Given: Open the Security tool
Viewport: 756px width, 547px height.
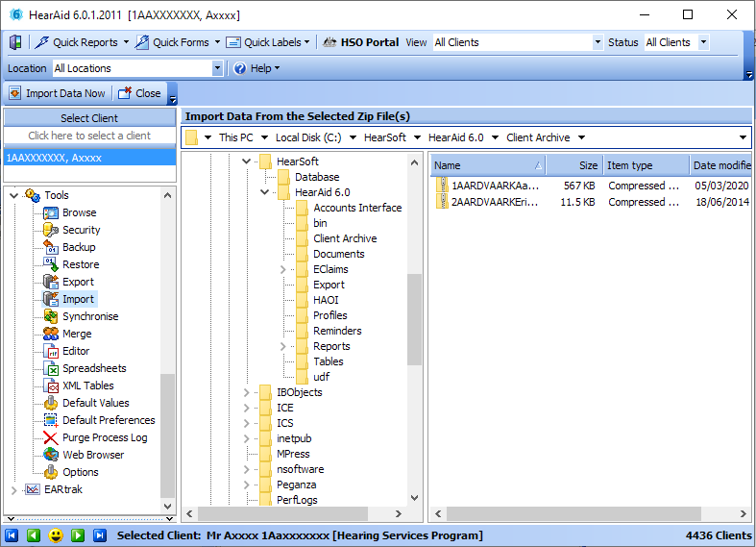Looking at the screenshot, I should (x=81, y=230).
